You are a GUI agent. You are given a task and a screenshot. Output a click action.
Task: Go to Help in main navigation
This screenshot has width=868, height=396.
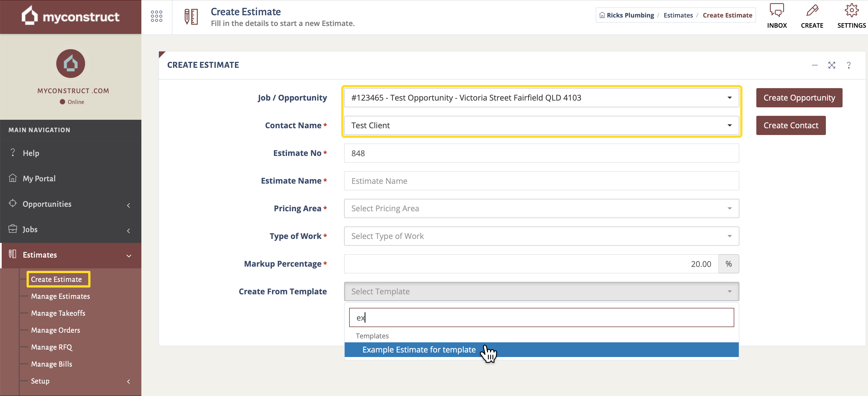(x=71, y=153)
